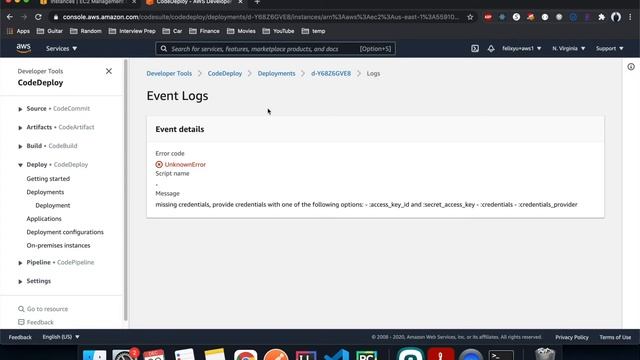Open the YouTube bookmarks folder
This screenshot has height=360, width=640.
click(x=278, y=31)
